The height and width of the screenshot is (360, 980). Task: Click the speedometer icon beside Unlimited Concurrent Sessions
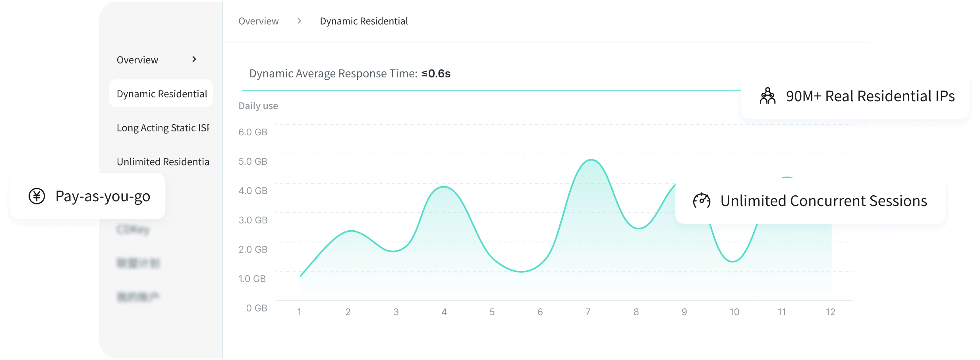coord(702,201)
